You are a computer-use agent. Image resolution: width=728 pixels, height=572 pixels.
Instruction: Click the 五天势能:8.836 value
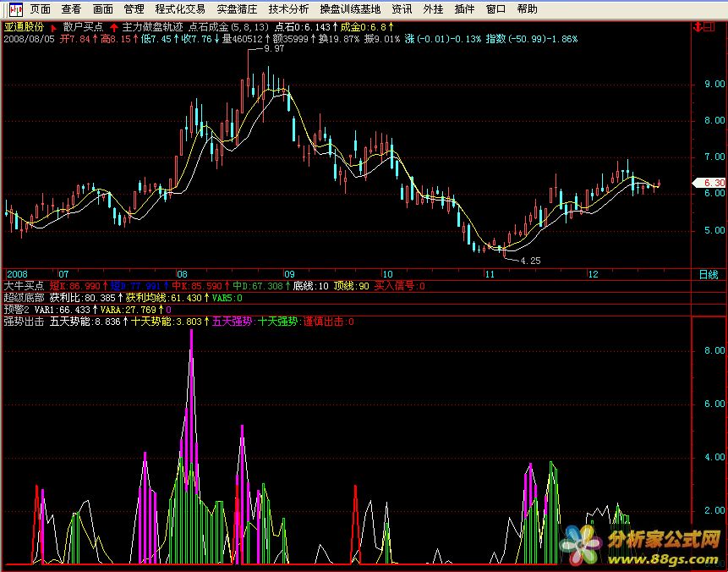(85, 321)
